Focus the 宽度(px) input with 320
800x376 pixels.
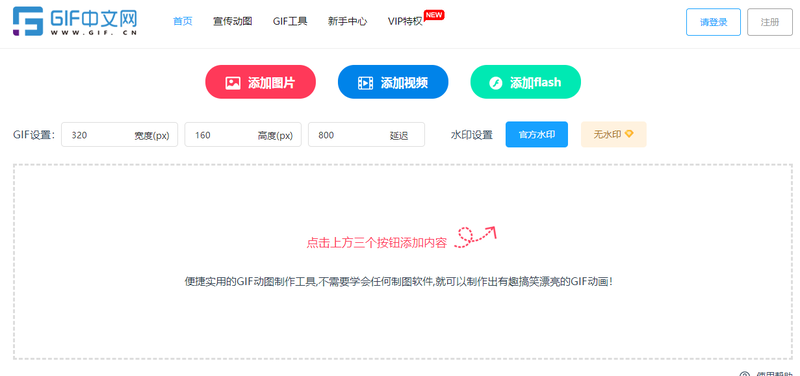[x=119, y=135]
